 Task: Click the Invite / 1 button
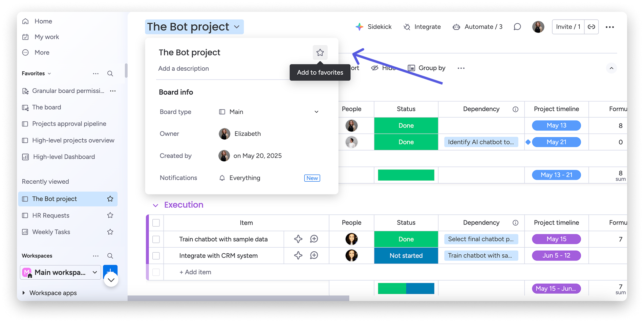point(568,27)
